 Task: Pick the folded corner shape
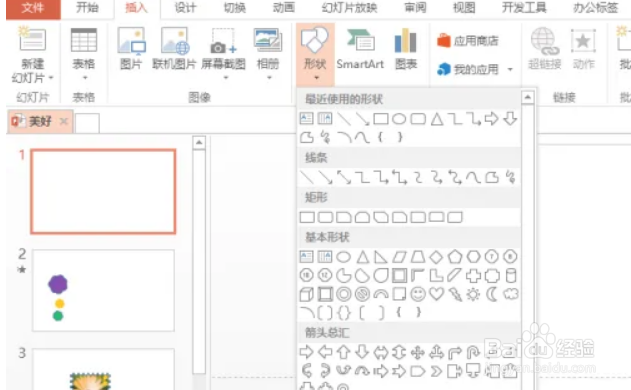[x=399, y=294]
